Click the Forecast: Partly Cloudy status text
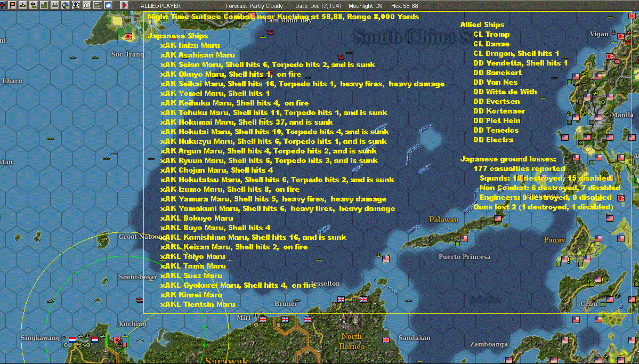 (255, 6)
